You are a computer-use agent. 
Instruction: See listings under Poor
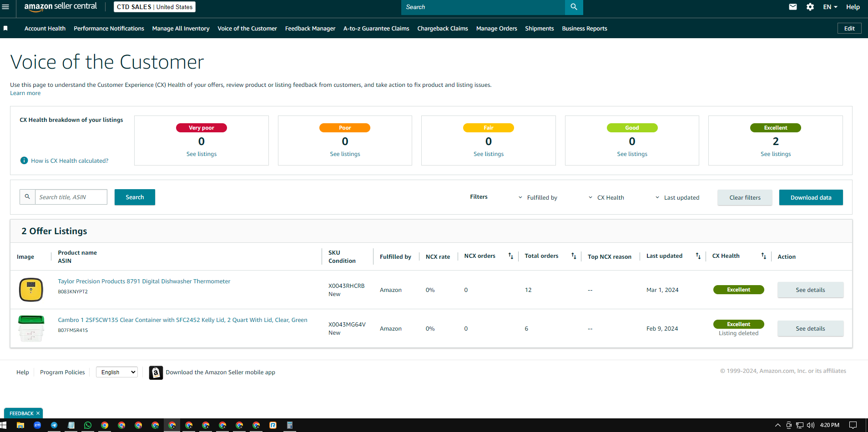(x=345, y=154)
